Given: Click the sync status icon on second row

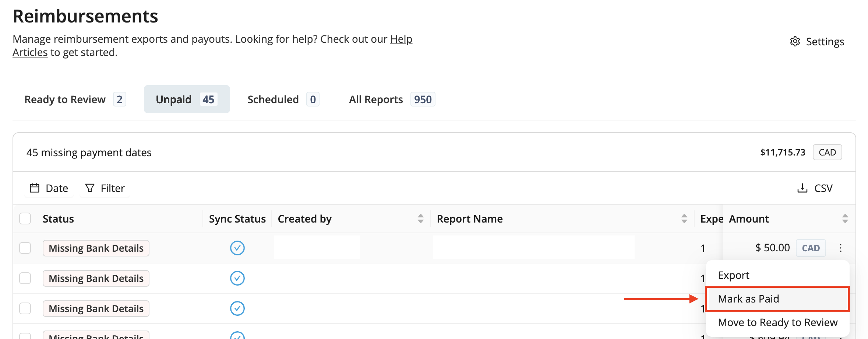Looking at the screenshot, I should (x=237, y=278).
